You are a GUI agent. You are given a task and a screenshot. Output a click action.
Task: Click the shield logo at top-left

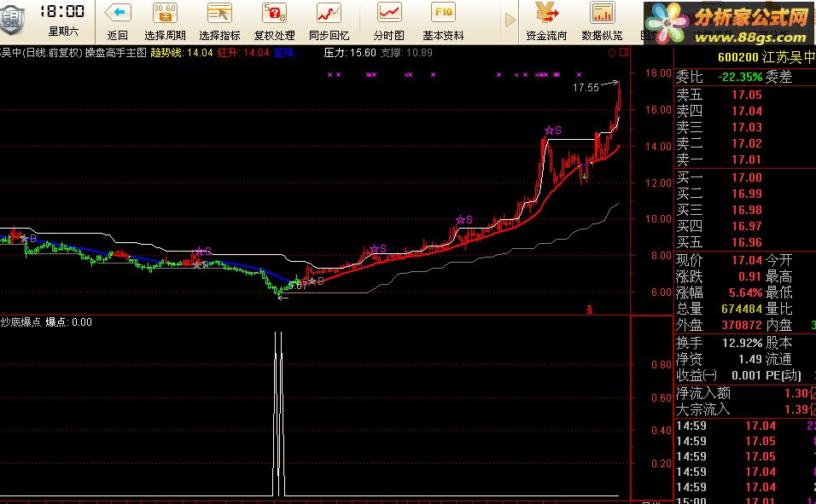coord(11,19)
